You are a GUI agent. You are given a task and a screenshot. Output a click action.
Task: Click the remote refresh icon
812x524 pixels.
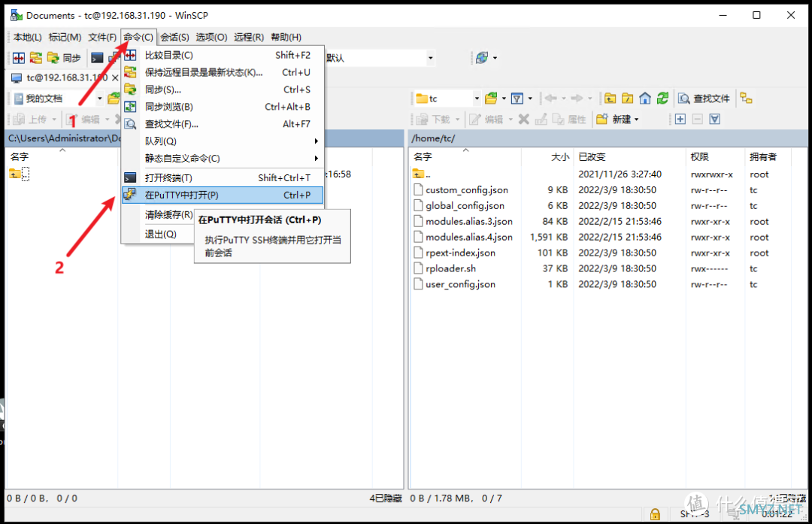coord(662,98)
